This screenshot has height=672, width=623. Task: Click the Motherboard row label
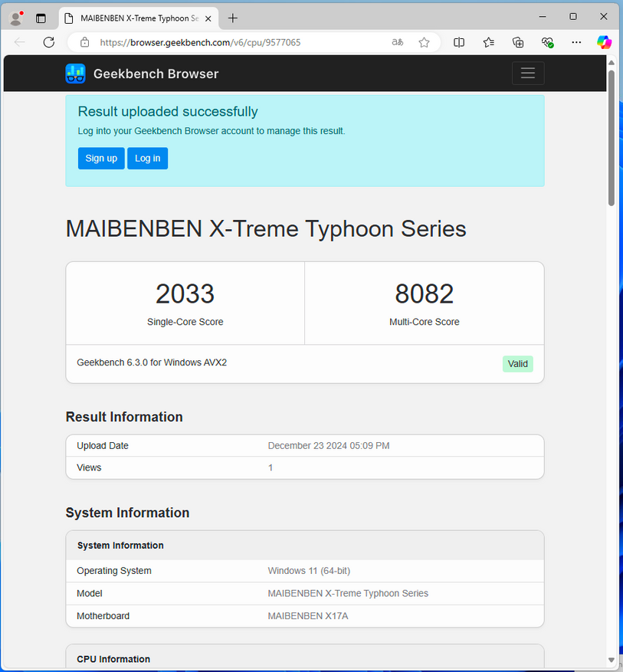103,616
